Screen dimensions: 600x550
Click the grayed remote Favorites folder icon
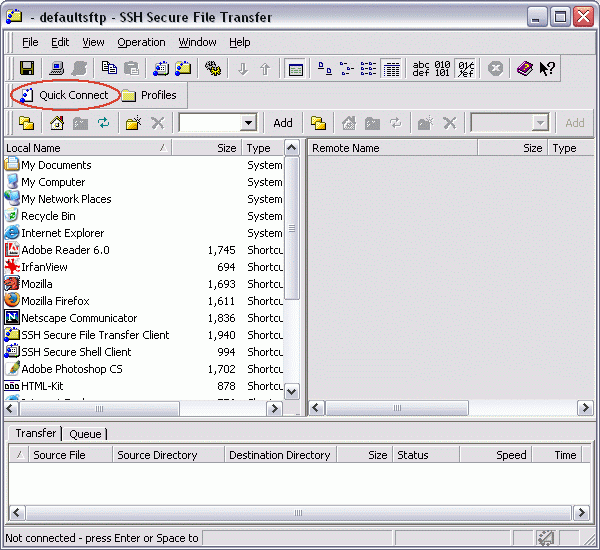point(372,123)
